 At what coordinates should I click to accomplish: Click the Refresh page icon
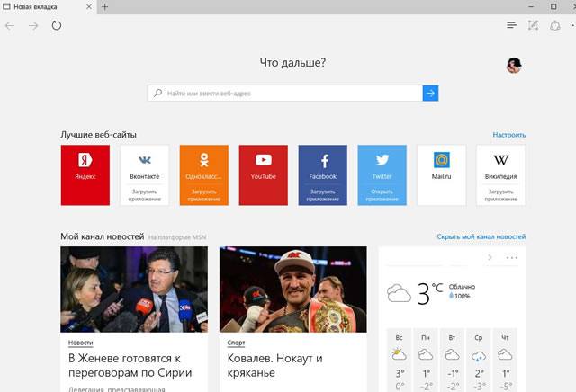tap(57, 25)
